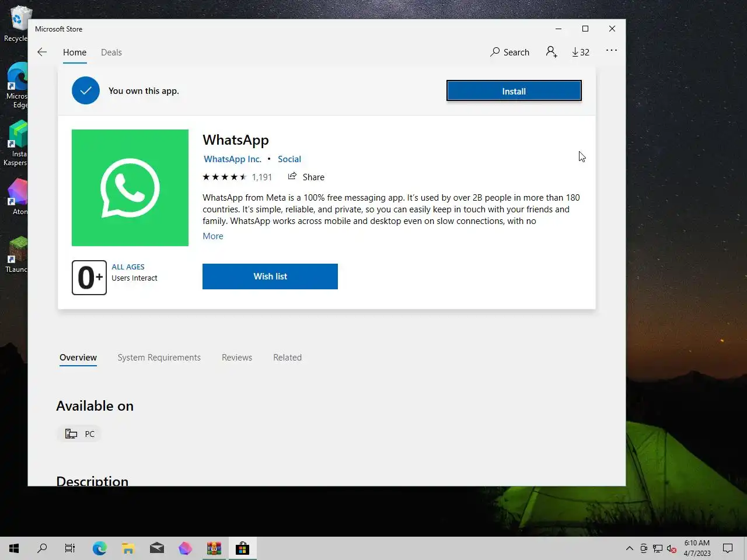
Task: Minimize the Microsoft Store window
Action: [558, 29]
